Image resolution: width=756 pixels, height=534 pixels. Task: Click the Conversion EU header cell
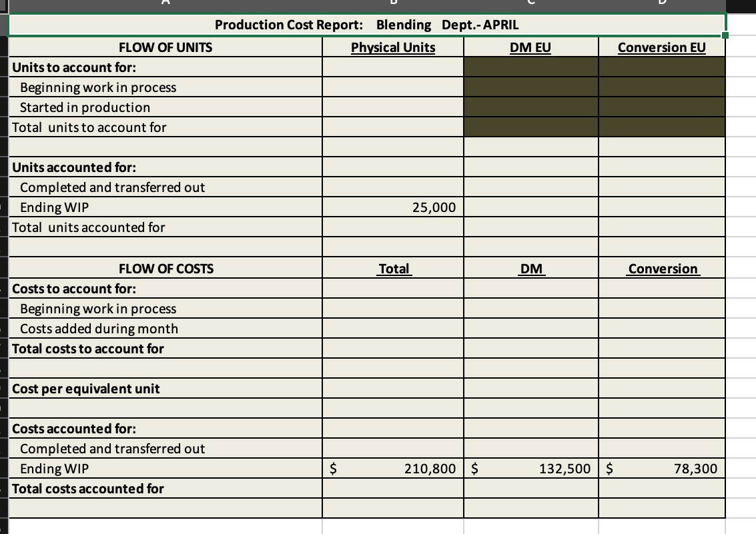(x=661, y=47)
